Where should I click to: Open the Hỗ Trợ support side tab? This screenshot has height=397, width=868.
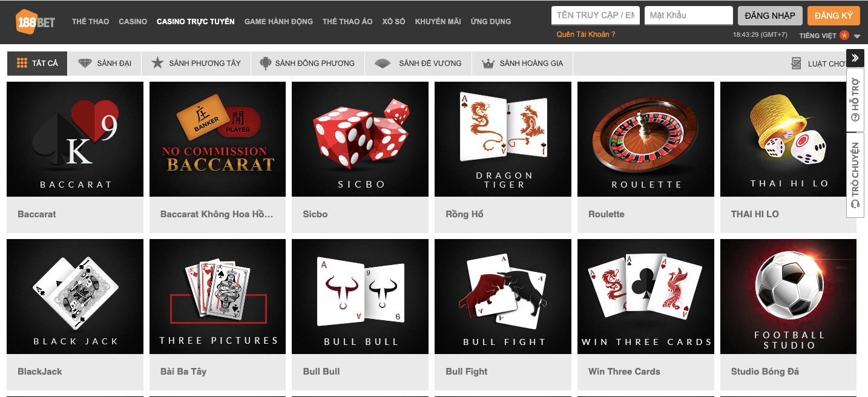[855, 99]
